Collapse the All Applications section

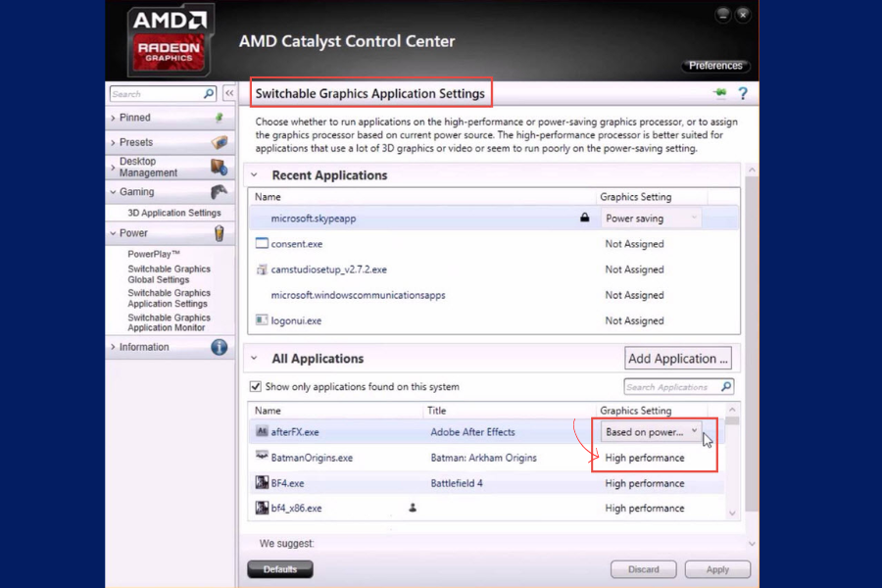coord(255,359)
